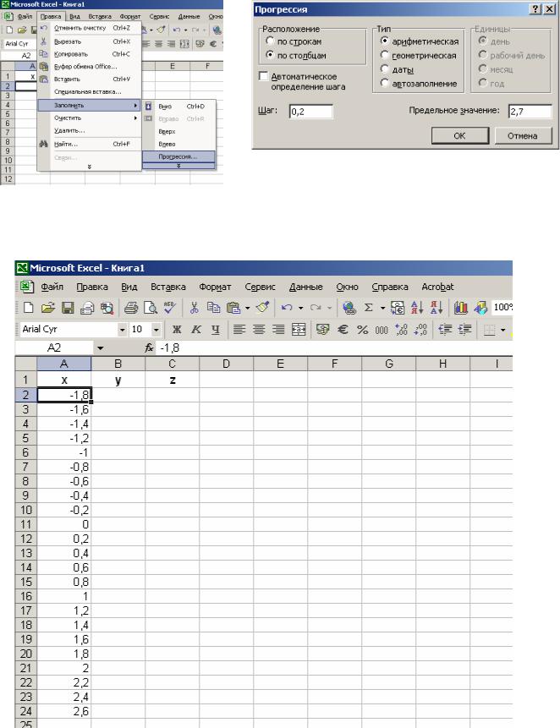560x728 pixels.
Task: Click the Sort Ascending icon
Action: [x=417, y=308]
